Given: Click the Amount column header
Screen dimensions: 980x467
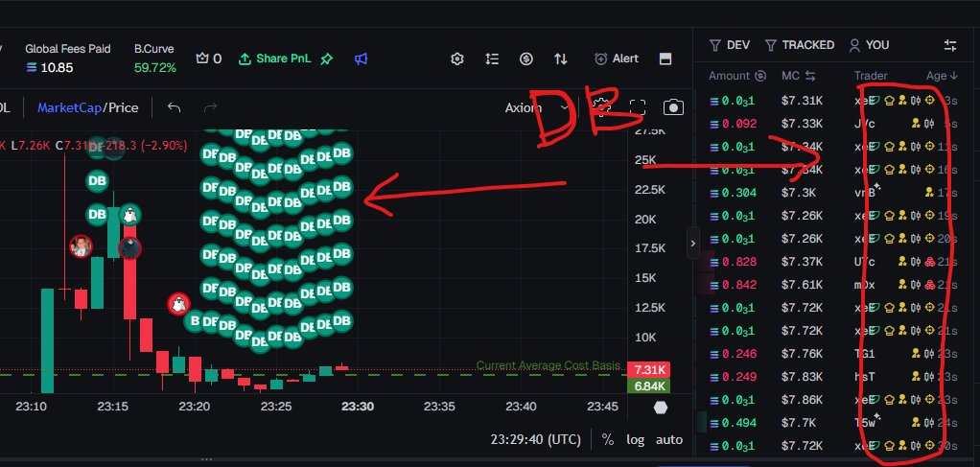Looking at the screenshot, I should (x=729, y=76).
